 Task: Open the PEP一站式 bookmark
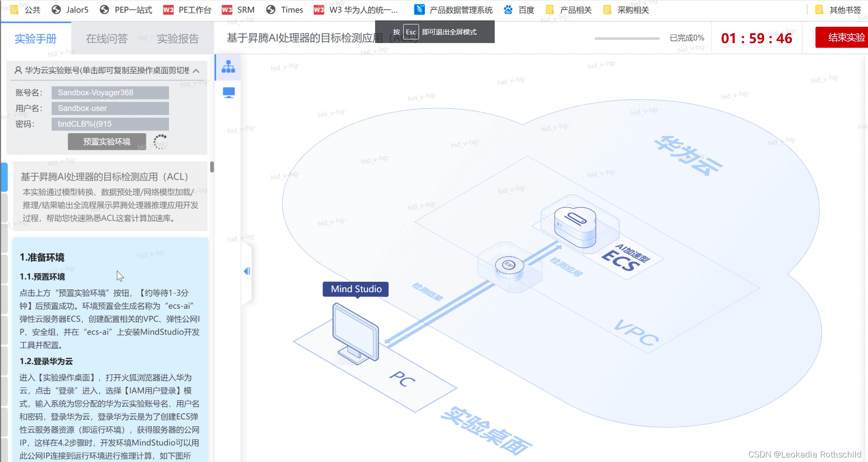(x=126, y=10)
